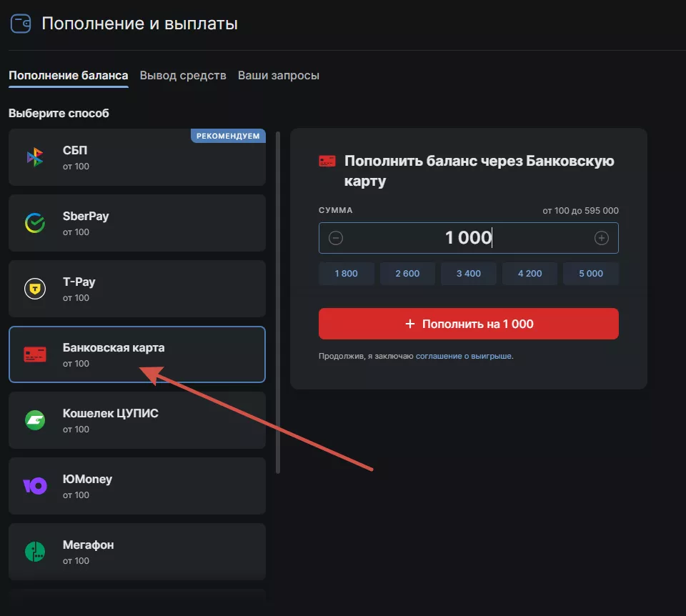This screenshot has height=616, width=686.
Task: Select the 1 800 preset amount
Action: (x=346, y=273)
